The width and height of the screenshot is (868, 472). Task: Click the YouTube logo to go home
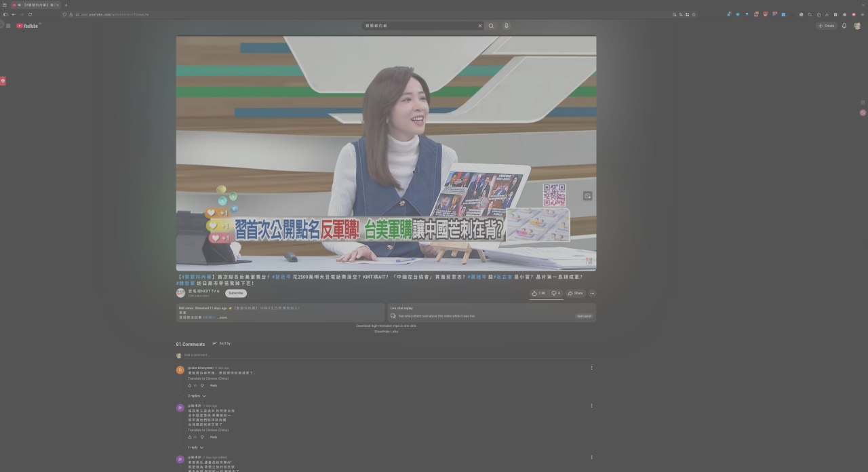(x=28, y=26)
